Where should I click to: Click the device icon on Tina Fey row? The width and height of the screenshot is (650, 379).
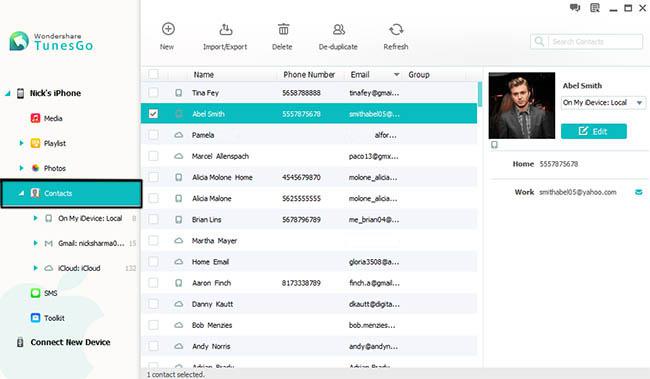(178, 92)
